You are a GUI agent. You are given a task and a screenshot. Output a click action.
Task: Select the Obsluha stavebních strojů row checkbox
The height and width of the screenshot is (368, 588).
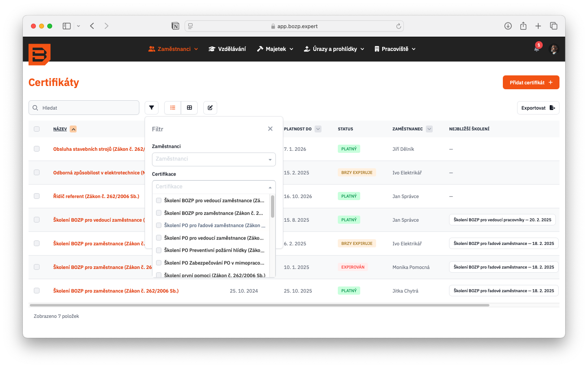pos(37,149)
